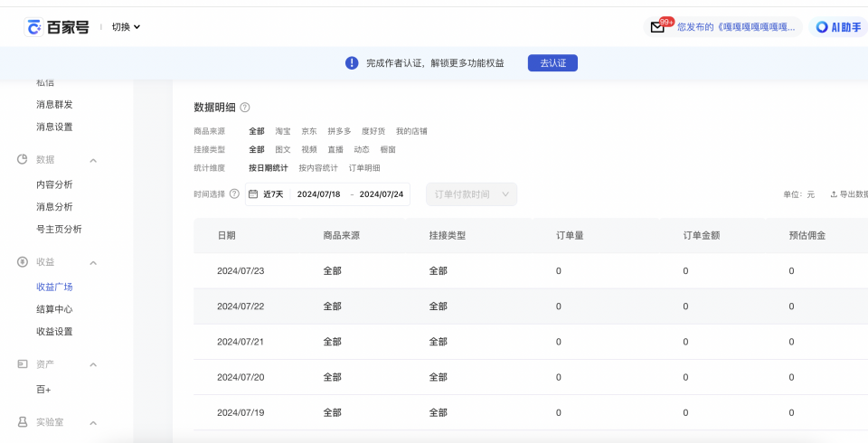Click the 商品来源 column header
This screenshot has height=443, width=868.
point(342,235)
